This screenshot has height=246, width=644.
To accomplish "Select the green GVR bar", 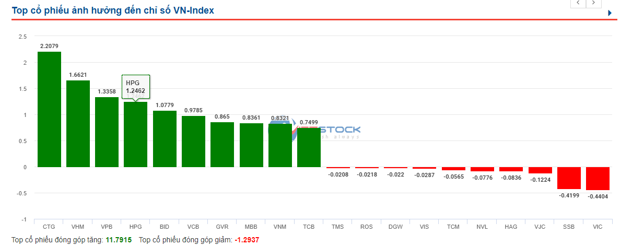I will click(222, 145).
